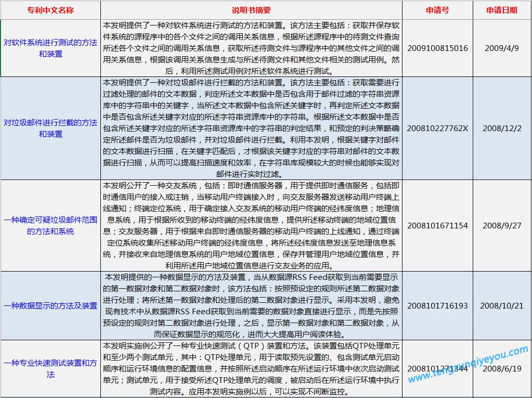Click the abstract about intercepting spam mail
This screenshot has height=398, width=532.
point(251,129)
